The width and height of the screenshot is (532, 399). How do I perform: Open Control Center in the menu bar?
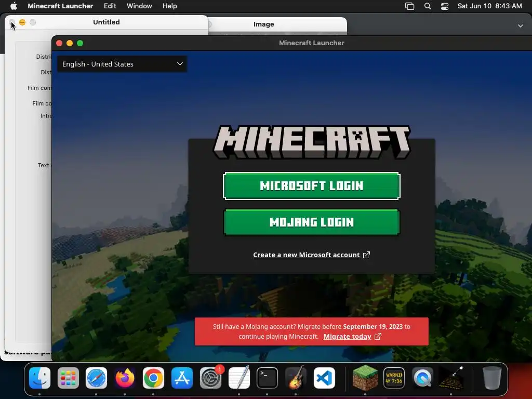click(445, 6)
